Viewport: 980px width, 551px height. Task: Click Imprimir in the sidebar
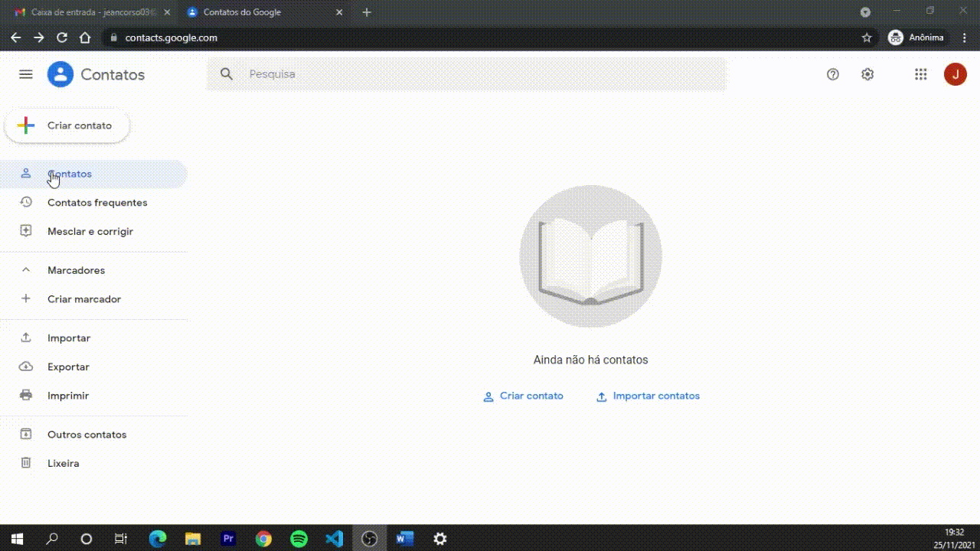point(93,396)
